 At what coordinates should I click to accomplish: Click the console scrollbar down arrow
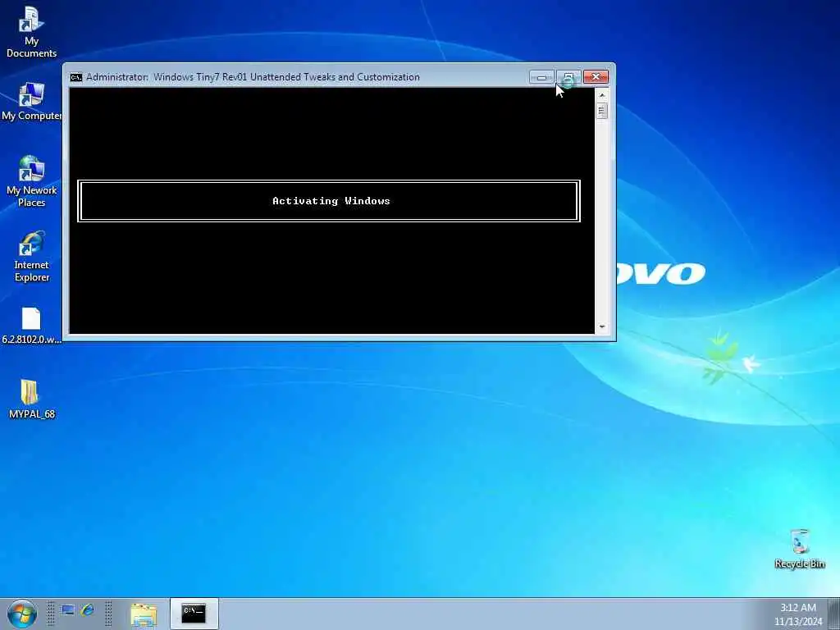click(601, 326)
